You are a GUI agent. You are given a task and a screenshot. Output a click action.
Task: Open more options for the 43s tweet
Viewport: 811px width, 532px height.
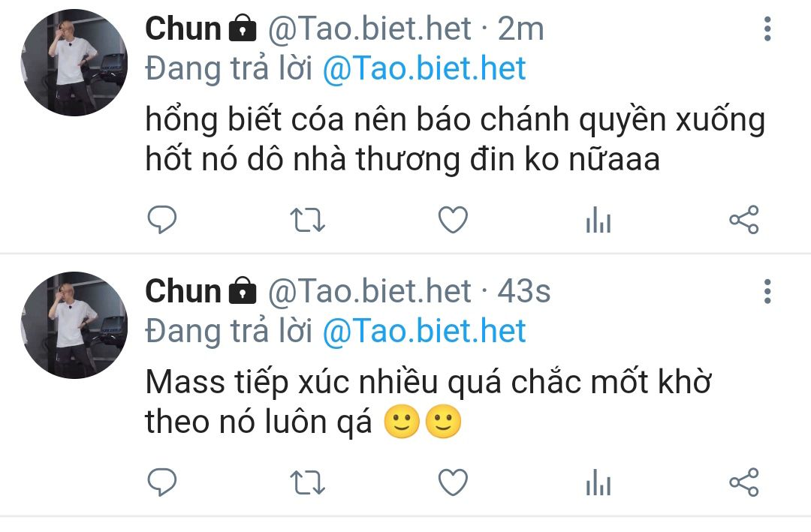pyautogui.click(x=767, y=291)
